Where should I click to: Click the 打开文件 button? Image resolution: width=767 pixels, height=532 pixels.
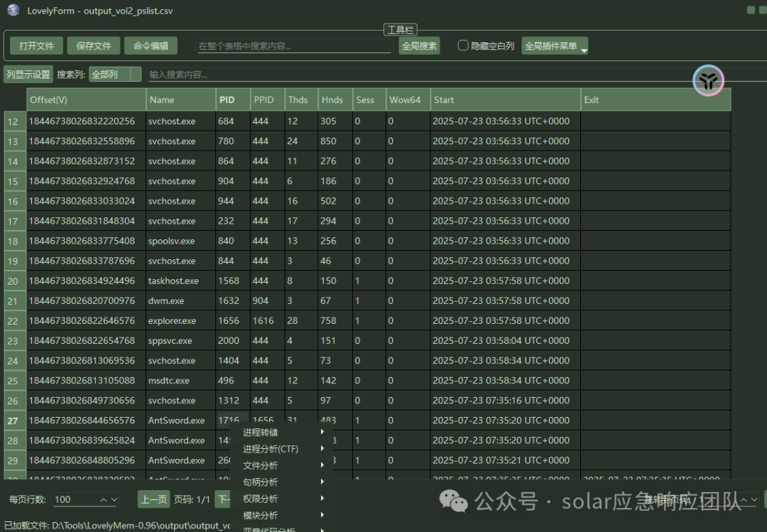click(x=36, y=45)
